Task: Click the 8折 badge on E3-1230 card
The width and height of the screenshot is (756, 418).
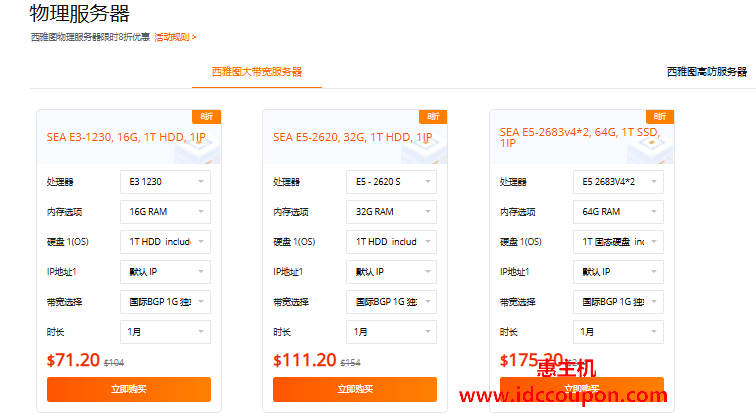Action: pos(206,117)
